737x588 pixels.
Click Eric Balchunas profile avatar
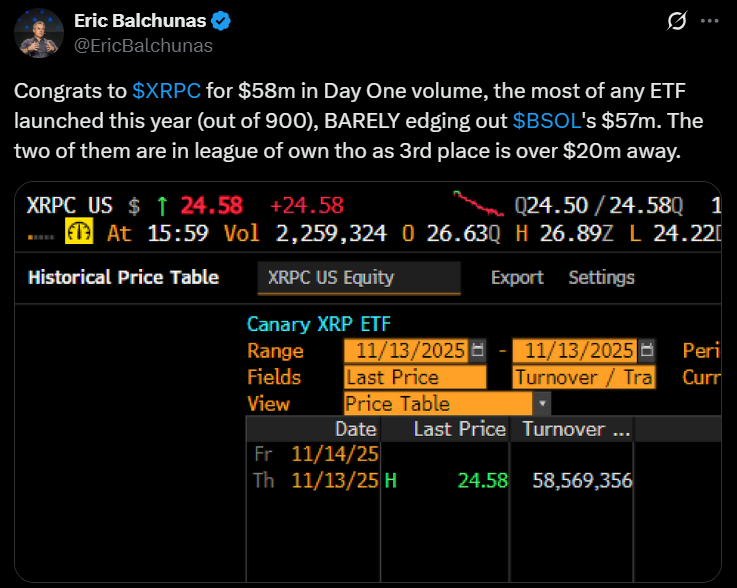[36, 33]
